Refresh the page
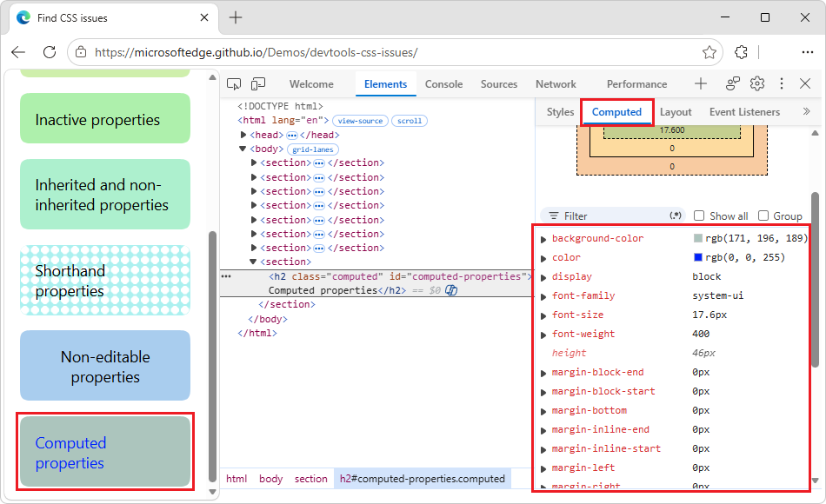Screen dimensions: 826x504 (50, 52)
